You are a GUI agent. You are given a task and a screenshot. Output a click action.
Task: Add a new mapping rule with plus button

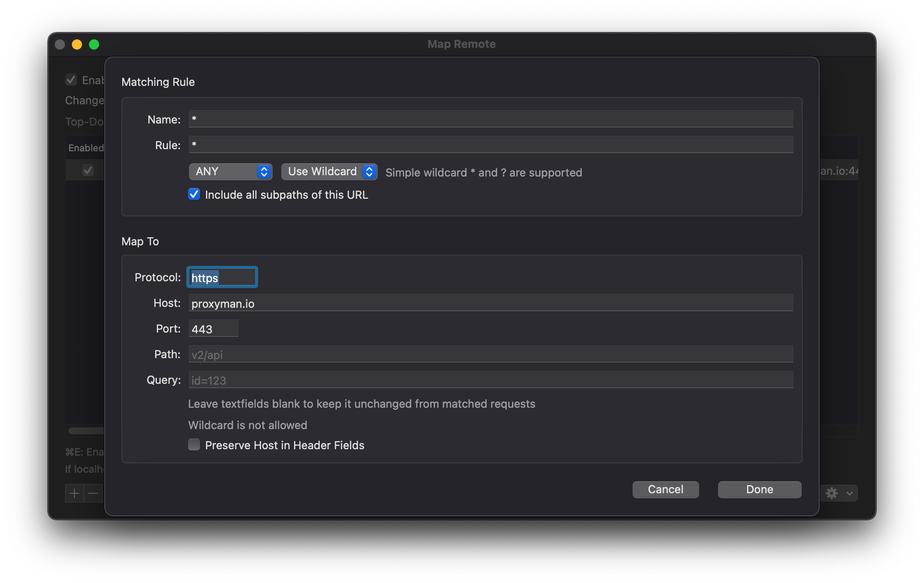pyautogui.click(x=74, y=493)
